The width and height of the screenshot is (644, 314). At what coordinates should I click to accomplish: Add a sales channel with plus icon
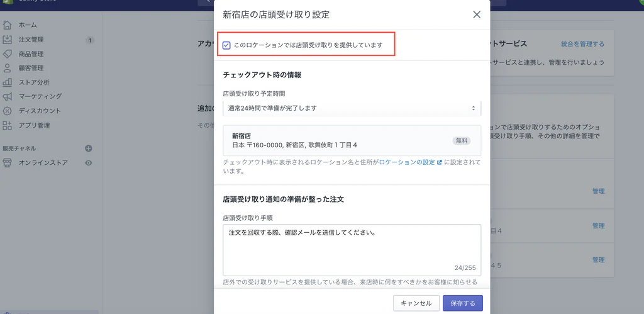[x=88, y=149]
